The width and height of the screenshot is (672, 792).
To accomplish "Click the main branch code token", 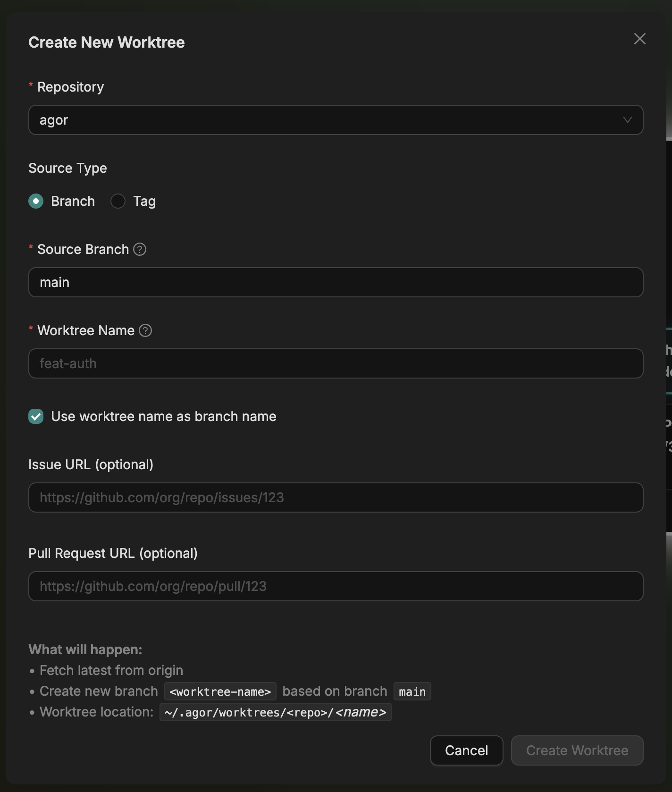I will click(x=412, y=691).
